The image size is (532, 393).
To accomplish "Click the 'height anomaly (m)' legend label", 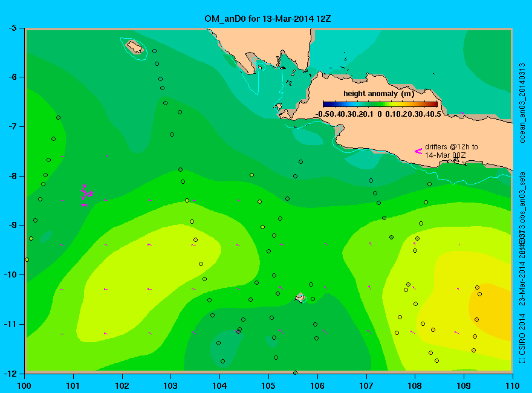I will point(378,94).
